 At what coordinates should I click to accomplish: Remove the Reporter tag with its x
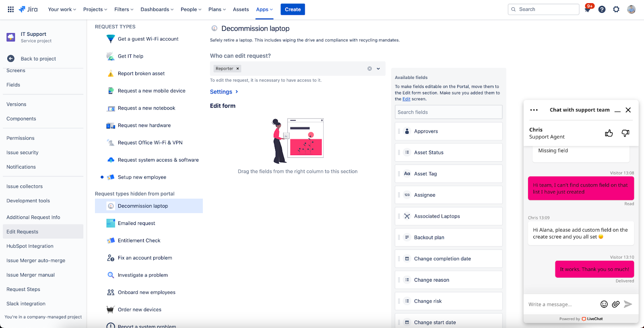(x=237, y=69)
